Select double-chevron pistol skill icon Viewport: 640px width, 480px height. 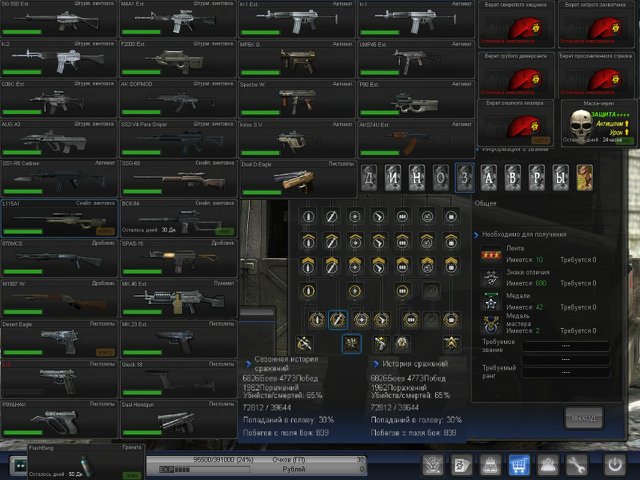(379, 265)
